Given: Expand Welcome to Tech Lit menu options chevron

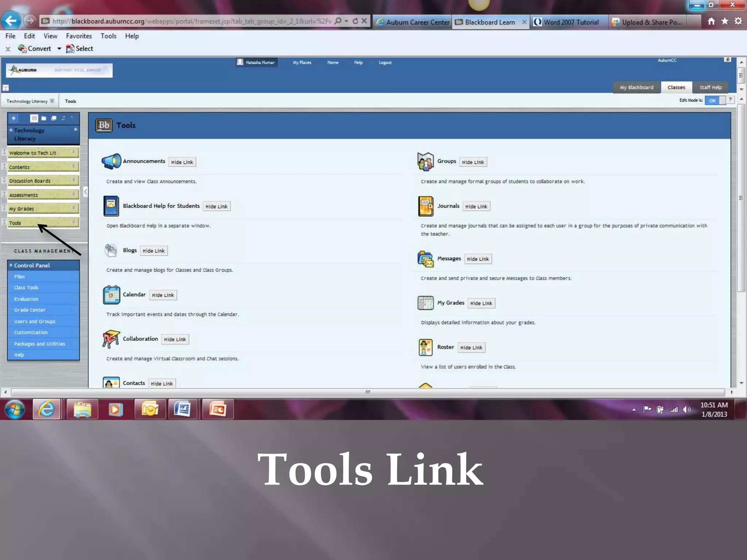Looking at the screenshot, I should pos(73,152).
